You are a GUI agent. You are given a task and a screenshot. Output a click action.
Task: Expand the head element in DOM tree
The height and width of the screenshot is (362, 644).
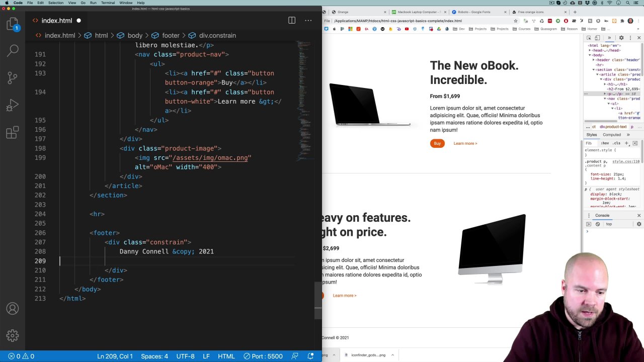(590, 50)
